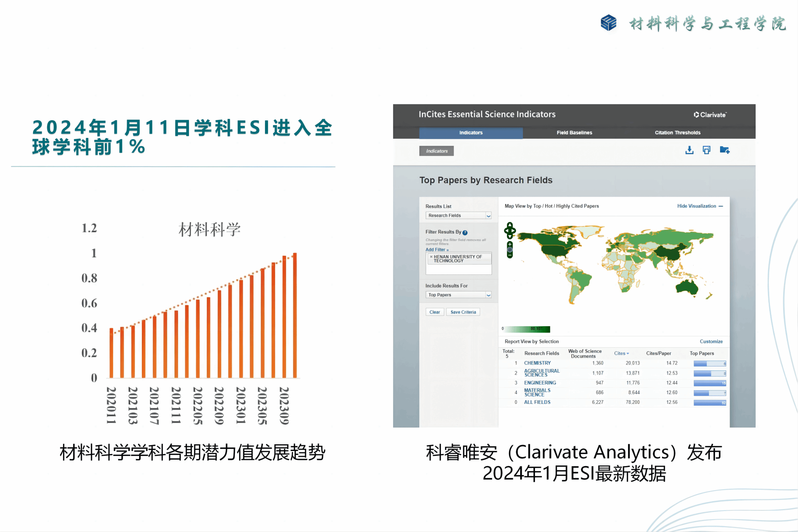Remove Henan University of Technology filter

[431, 257]
